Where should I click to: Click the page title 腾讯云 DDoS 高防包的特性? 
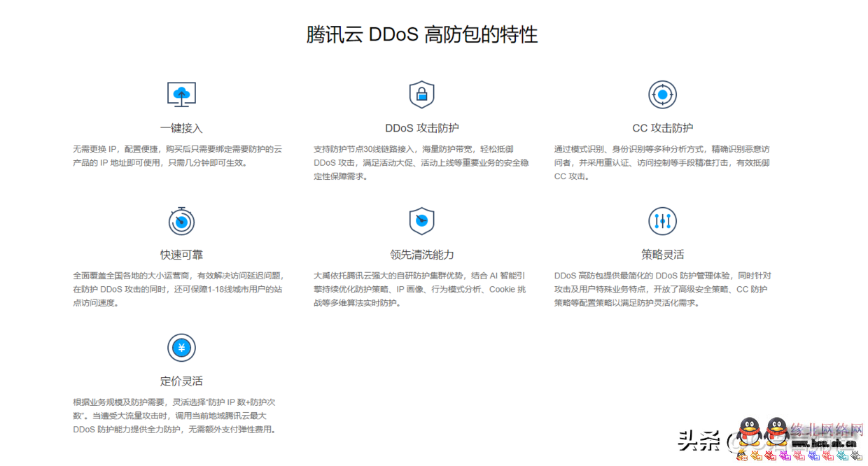[422, 34]
